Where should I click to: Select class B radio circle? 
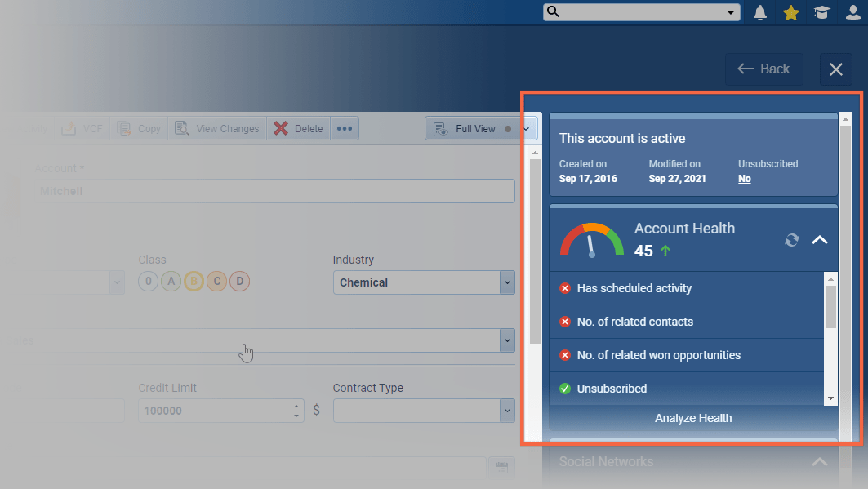[x=194, y=282]
